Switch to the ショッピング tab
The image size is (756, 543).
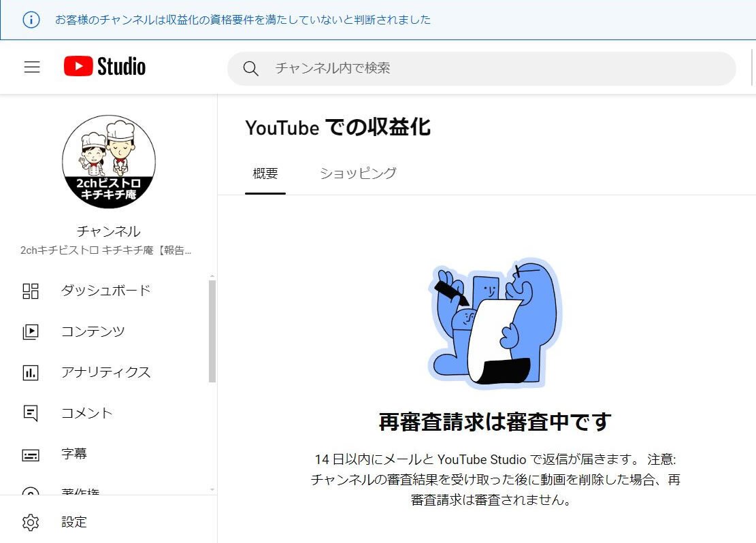coord(358,174)
